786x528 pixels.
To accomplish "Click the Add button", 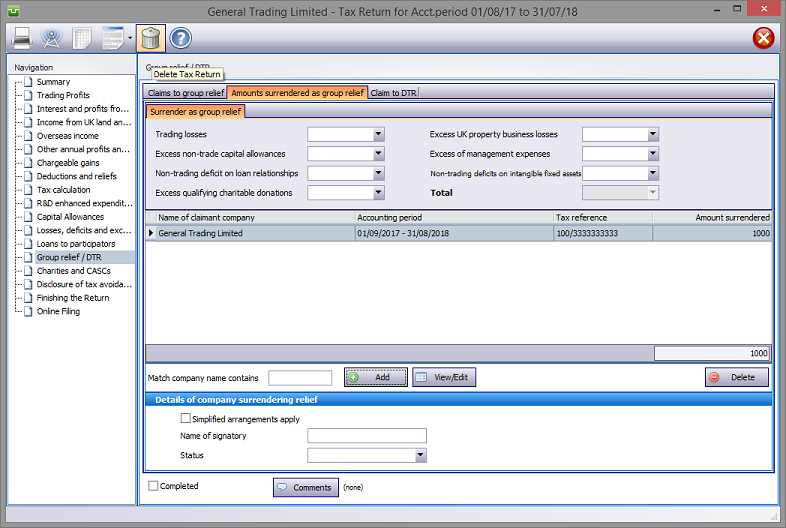I will tap(375, 378).
